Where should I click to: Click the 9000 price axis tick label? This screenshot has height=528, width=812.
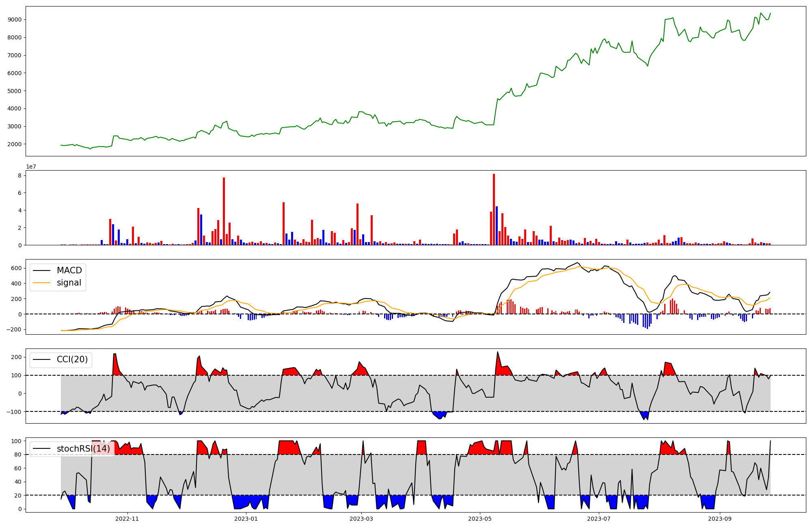click(x=15, y=19)
